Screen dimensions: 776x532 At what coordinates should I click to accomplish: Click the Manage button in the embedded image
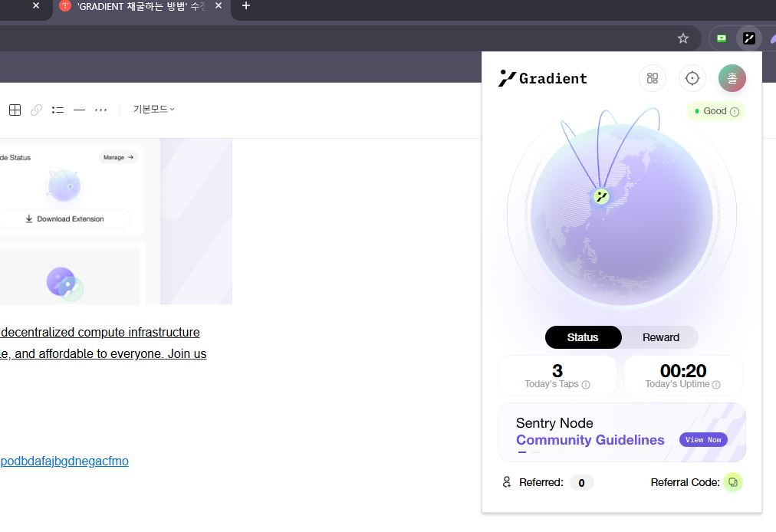click(x=118, y=157)
